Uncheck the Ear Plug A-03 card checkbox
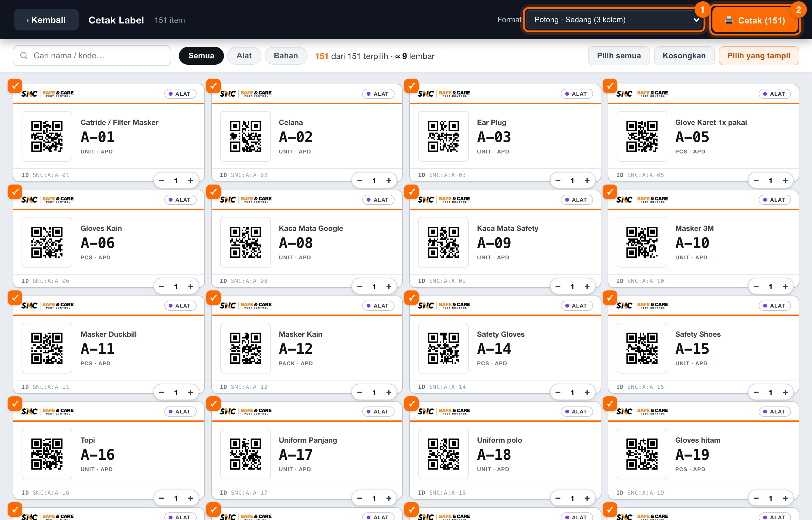Screen dimensions: 812x520 point(411,86)
